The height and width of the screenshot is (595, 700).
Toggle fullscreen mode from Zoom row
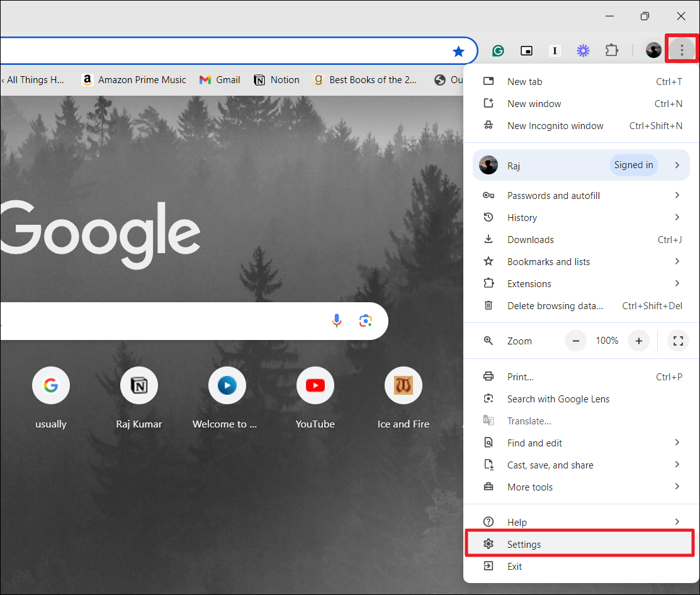pyautogui.click(x=678, y=341)
